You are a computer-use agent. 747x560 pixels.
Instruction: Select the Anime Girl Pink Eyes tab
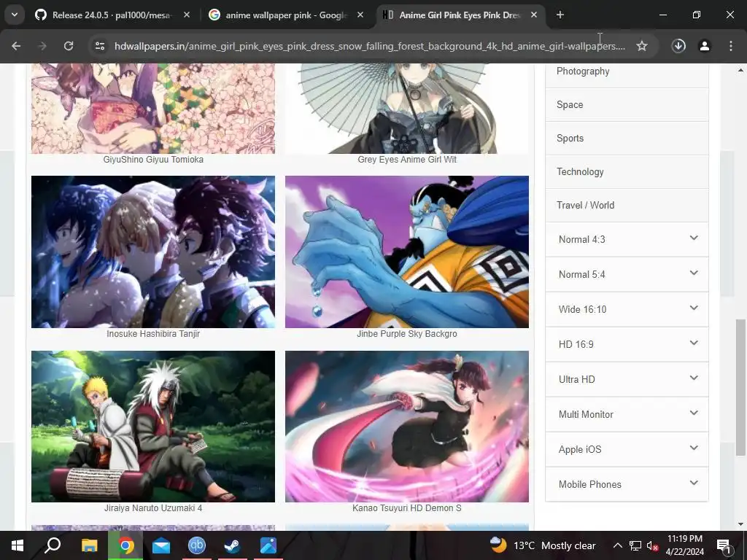click(460, 15)
